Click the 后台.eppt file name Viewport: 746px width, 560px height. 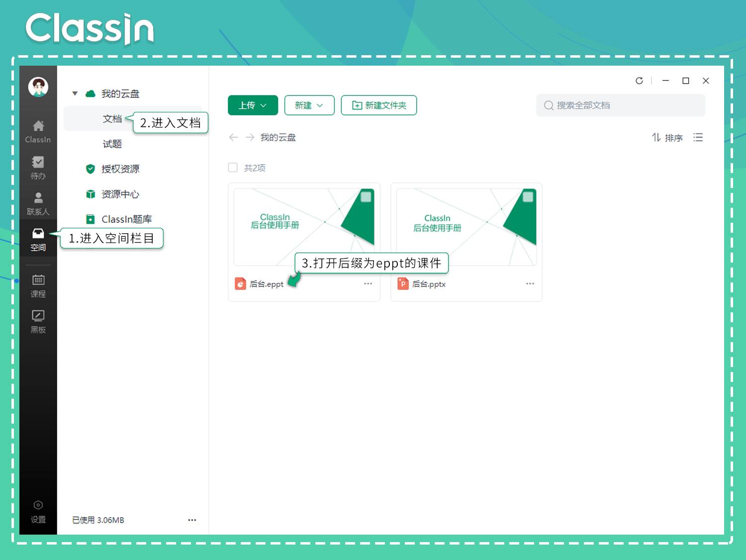point(267,284)
